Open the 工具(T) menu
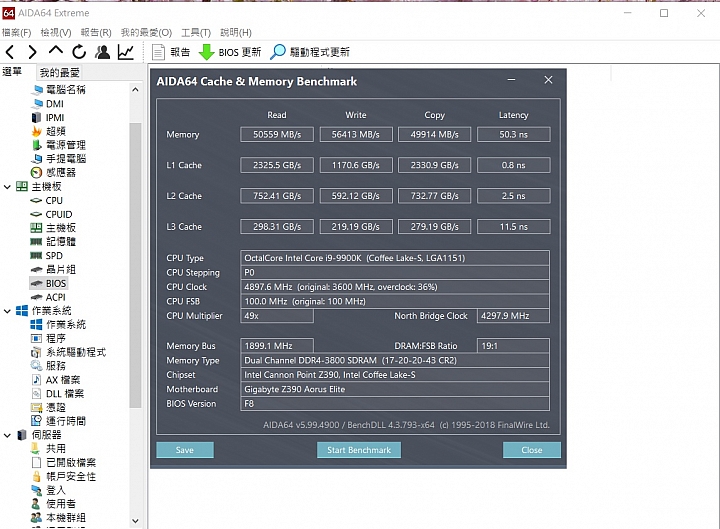The width and height of the screenshot is (720, 529). tap(196, 33)
